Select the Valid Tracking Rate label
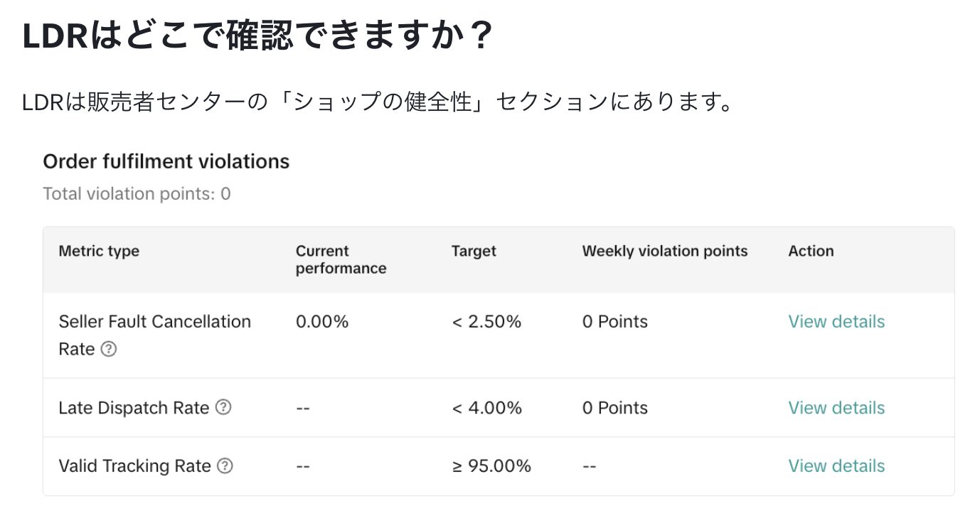The image size is (980, 513). pyautogui.click(x=134, y=466)
